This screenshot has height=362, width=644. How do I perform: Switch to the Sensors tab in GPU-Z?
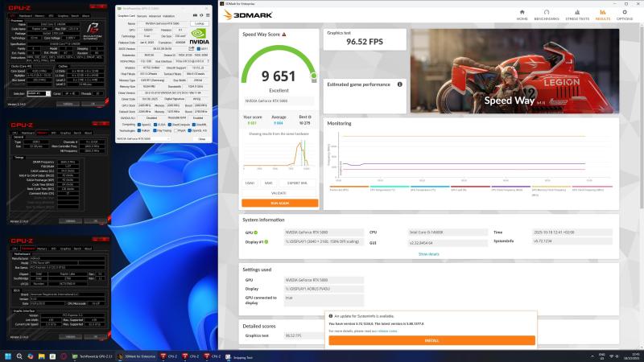pos(142,15)
